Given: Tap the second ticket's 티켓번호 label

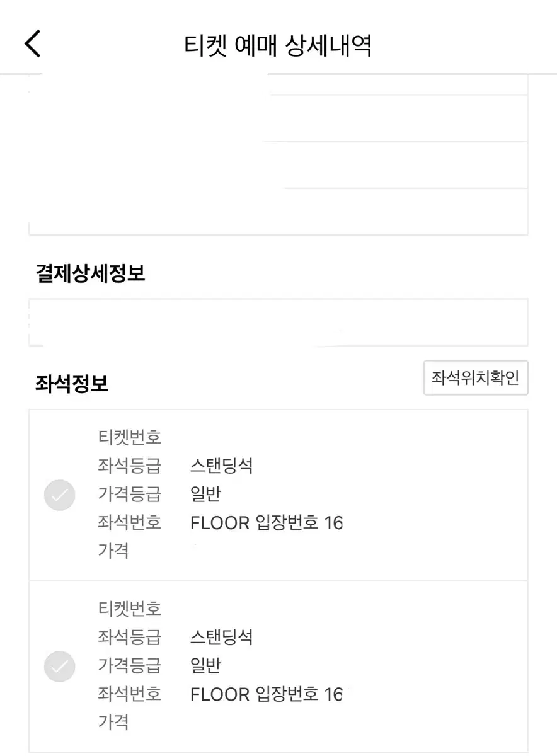Looking at the screenshot, I should [129, 609].
